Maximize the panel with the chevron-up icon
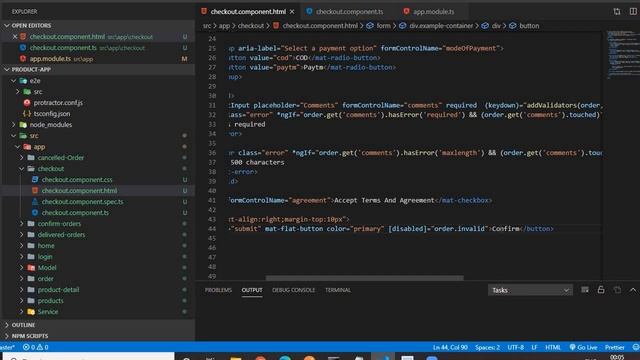The height and width of the screenshot is (360, 640). [633, 290]
